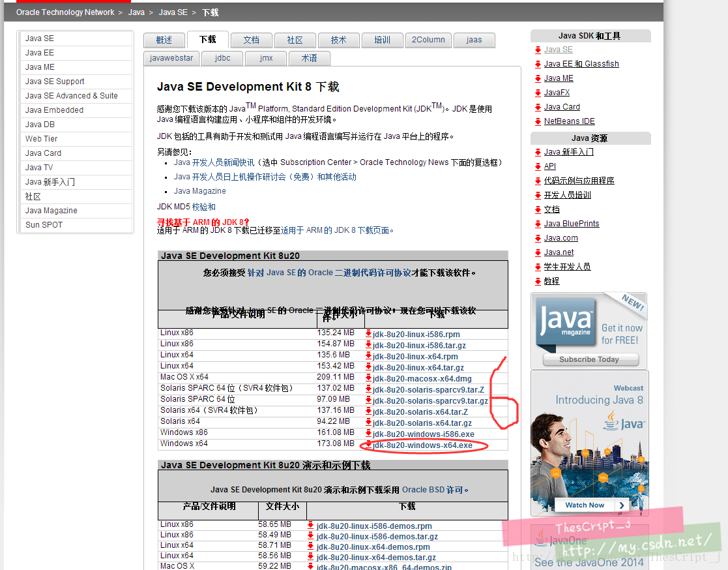Image resolution: width=728 pixels, height=570 pixels.
Task: Click download icon beside jdk-8u20-linux-x64-demos.tar.gz
Action: 311,556
